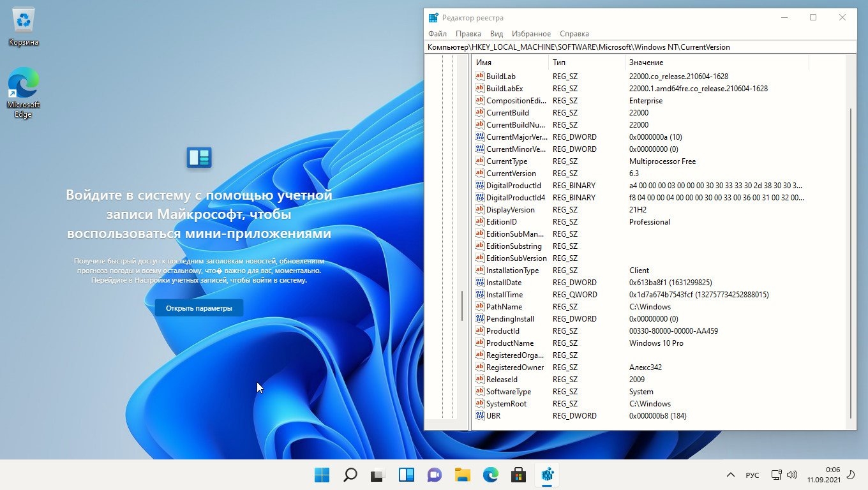Show hidden system tray icons chevron
Image resolution: width=868 pixels, height=490 pixels.
pyautogui.click(x=731, y=475)
